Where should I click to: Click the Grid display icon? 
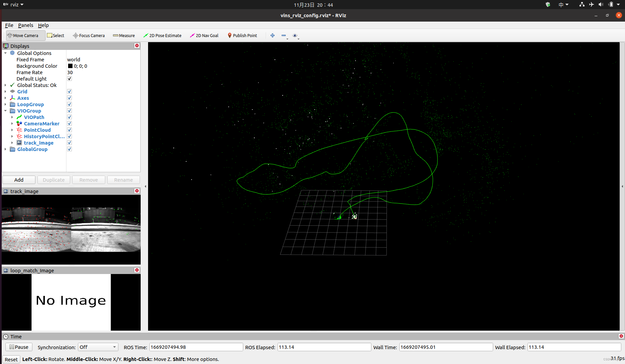point(12,91)
